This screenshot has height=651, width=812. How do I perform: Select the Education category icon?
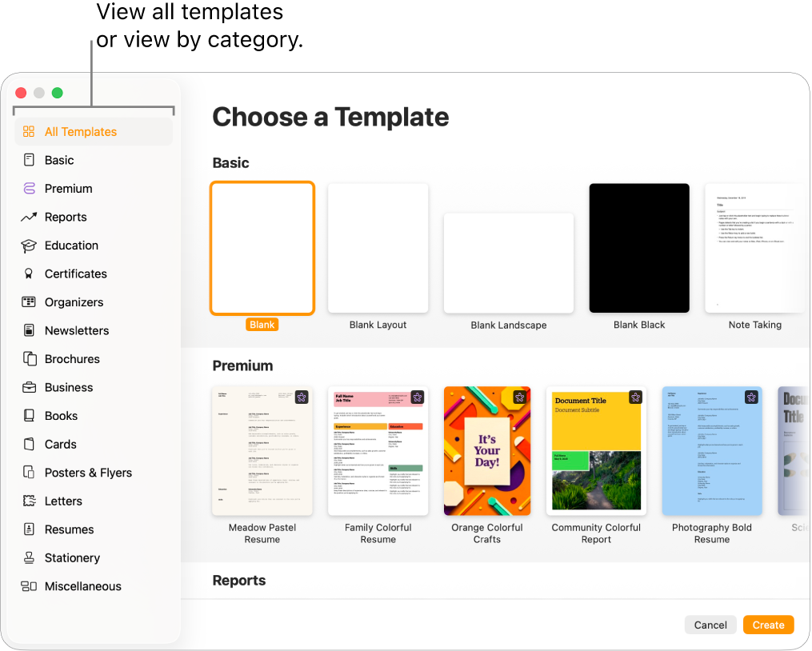tap(26, 246)
